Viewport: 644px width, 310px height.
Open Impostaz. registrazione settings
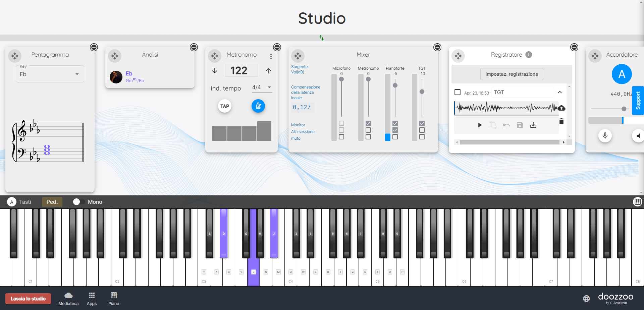coord(512,74)
